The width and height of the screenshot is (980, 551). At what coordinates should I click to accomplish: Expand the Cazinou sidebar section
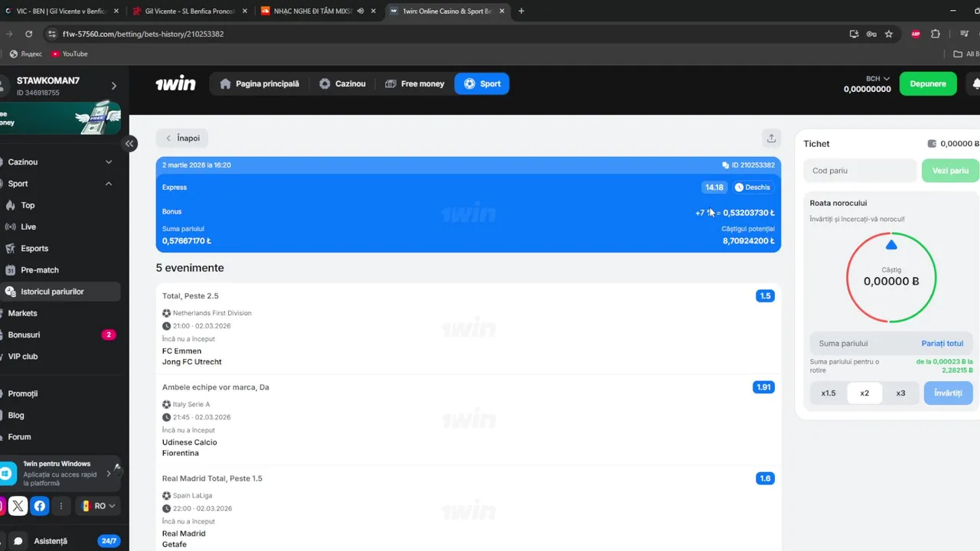pyautogui.click(x=60, y=162)
